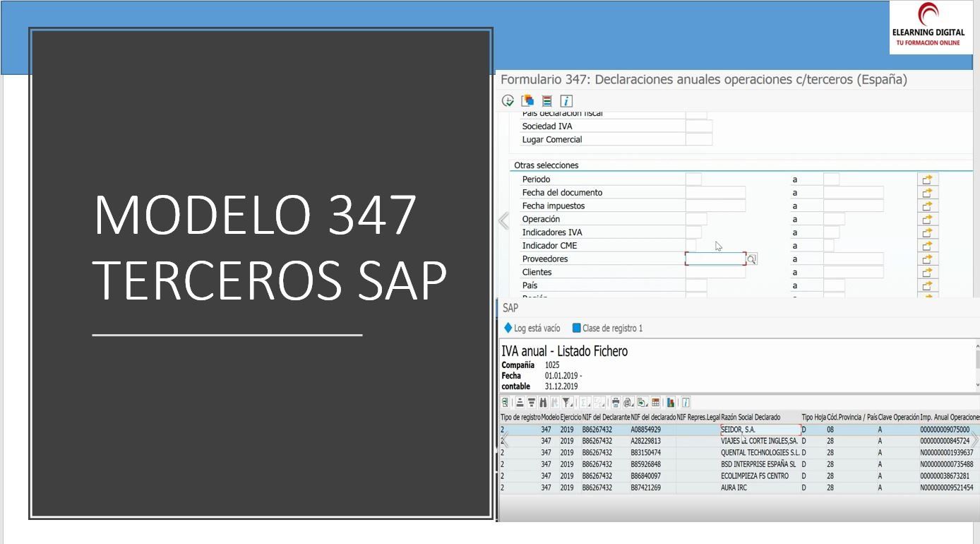Screen dimensions: 980x544
Task: Select the AURA IRC cell
Action: tap(760, 488)
